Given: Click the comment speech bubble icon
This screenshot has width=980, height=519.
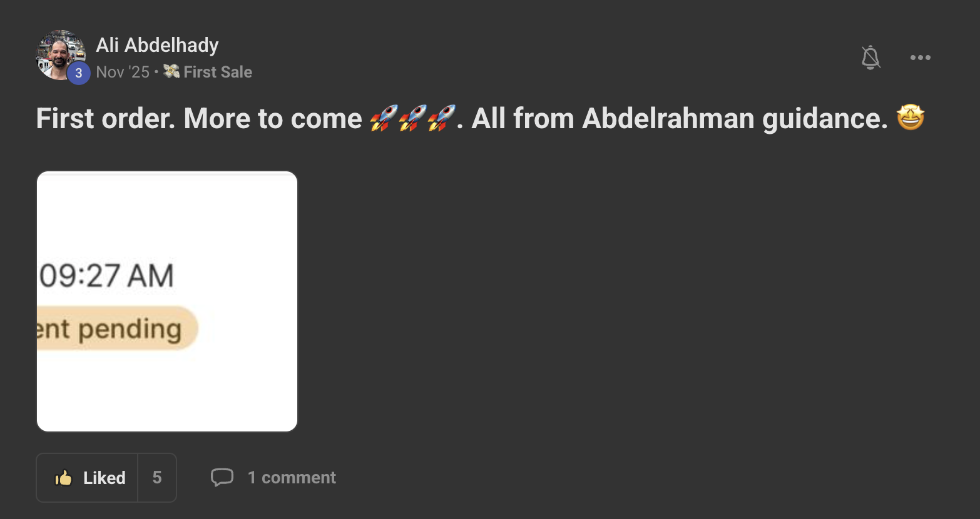Looking at the screenshot, I should click(222, 478).
